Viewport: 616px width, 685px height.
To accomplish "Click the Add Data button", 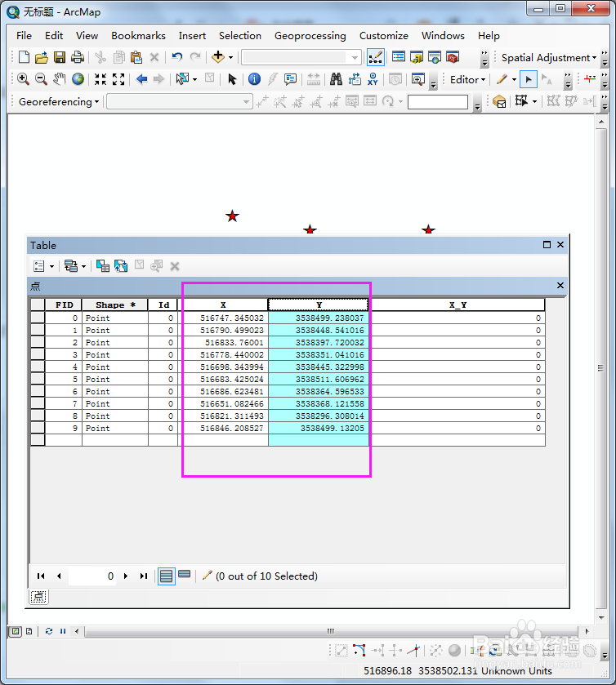I will coord(217,57).
